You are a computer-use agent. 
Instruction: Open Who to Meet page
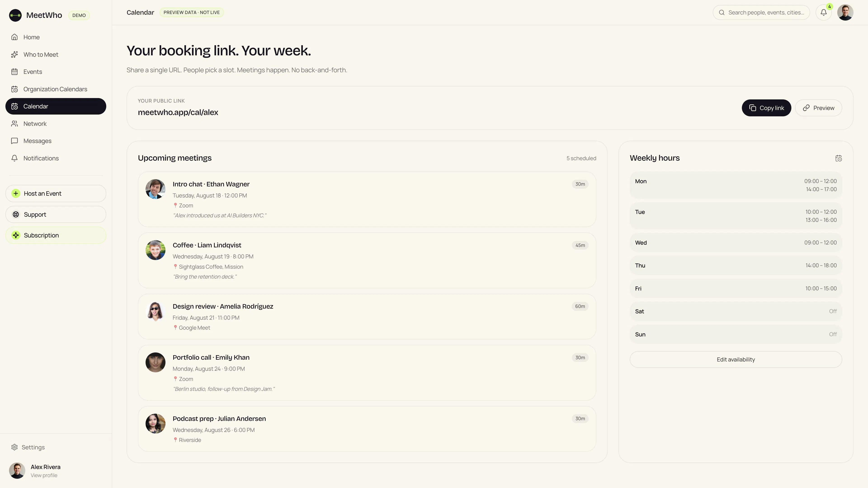[x=56, y=54]
